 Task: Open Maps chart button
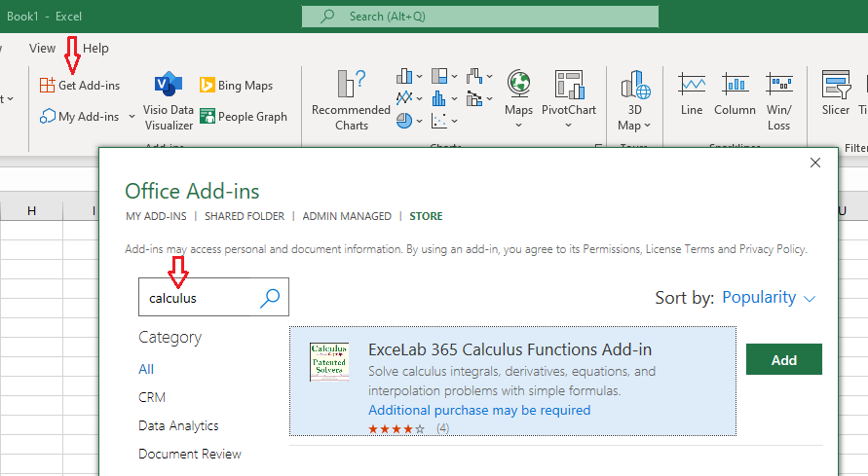click(518, 99)
